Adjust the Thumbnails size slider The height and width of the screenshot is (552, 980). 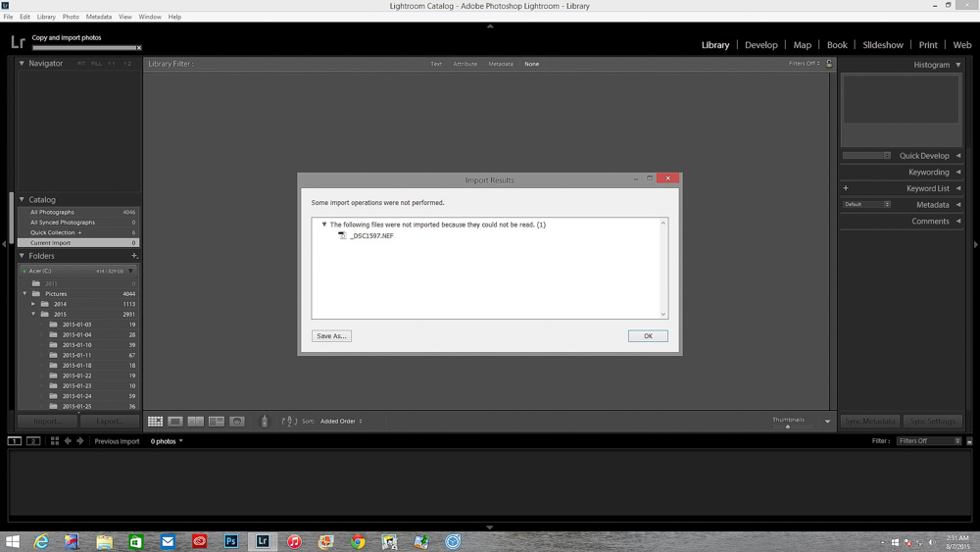[788, 427]
